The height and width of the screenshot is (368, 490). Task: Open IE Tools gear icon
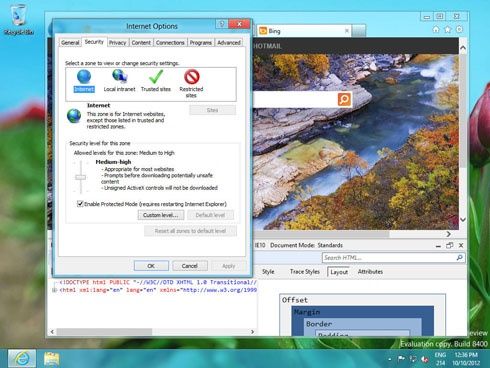[459, 29]
